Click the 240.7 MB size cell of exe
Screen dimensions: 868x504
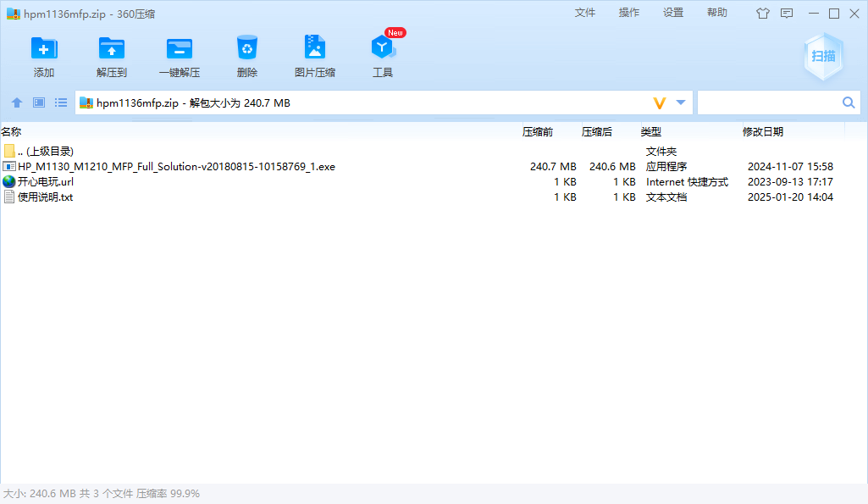553,167
